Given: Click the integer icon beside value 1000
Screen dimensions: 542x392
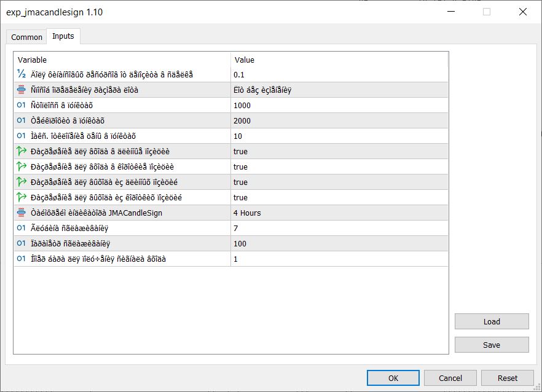Looking at the screenshot, I should tap(22, 104).
